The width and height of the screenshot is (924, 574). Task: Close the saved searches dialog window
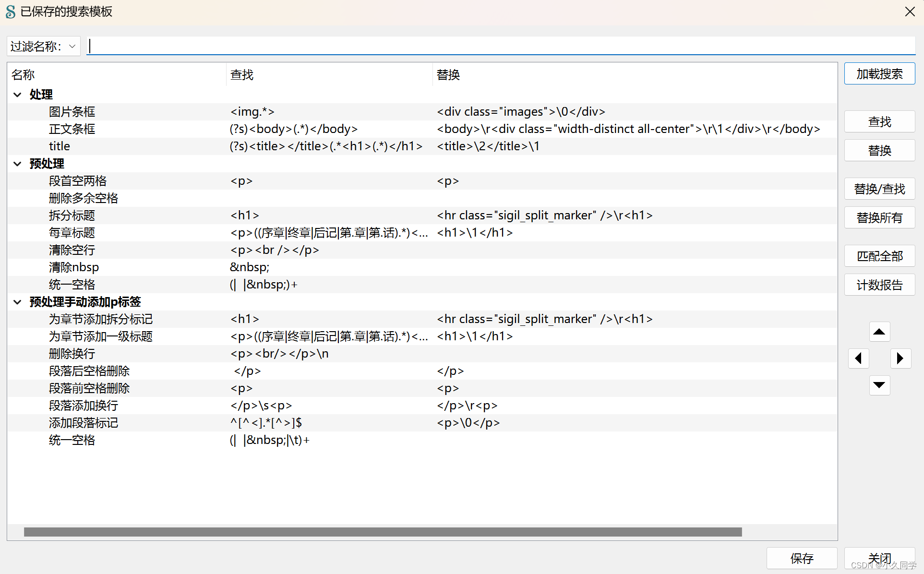(x=909, y=12)
